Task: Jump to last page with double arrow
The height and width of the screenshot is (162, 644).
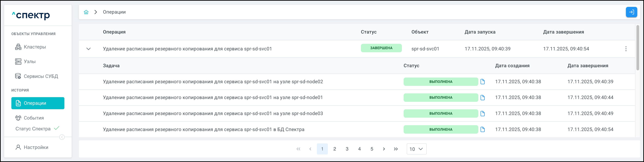Action: point(396,149)
